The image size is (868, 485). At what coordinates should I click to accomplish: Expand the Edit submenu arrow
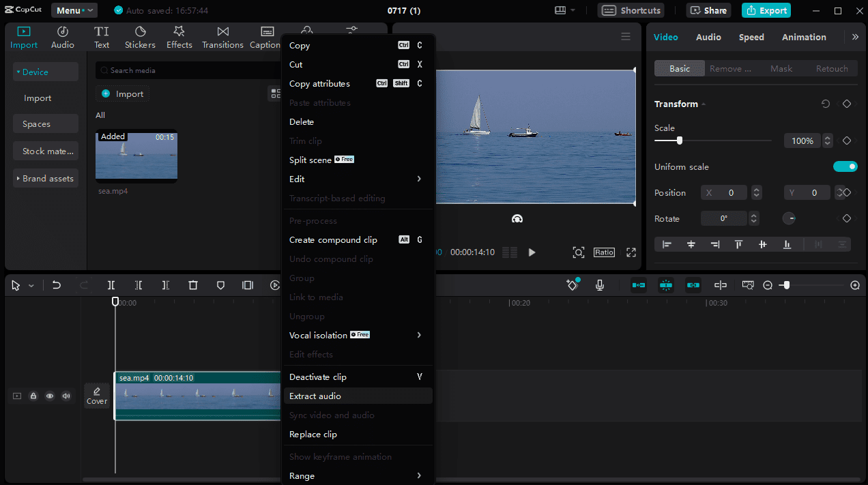click(x=419, y=179)
